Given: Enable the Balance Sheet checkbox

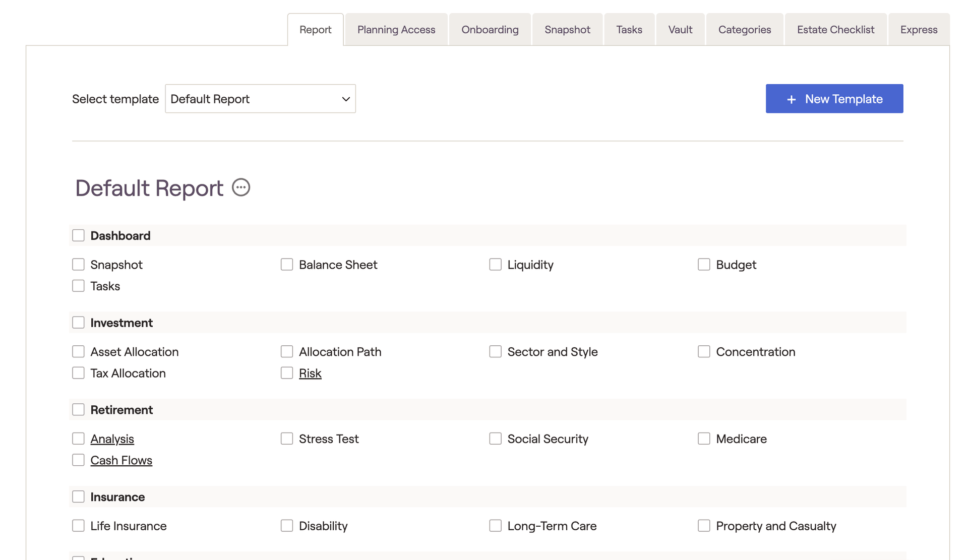Looking at the screenshot, I should pyautogui.click(x=287, y=265).
